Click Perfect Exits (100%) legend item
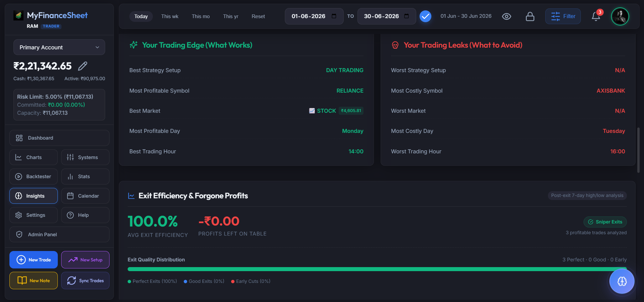 pos(152,281)
